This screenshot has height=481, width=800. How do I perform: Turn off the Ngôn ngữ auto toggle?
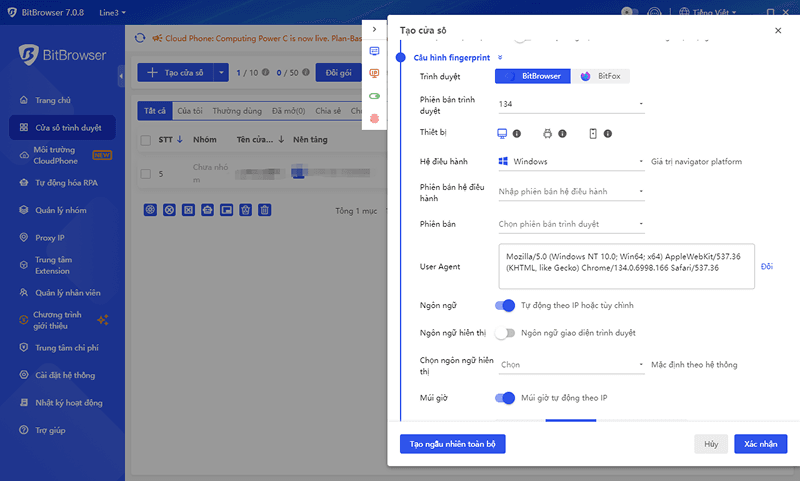tap(505, 305)
